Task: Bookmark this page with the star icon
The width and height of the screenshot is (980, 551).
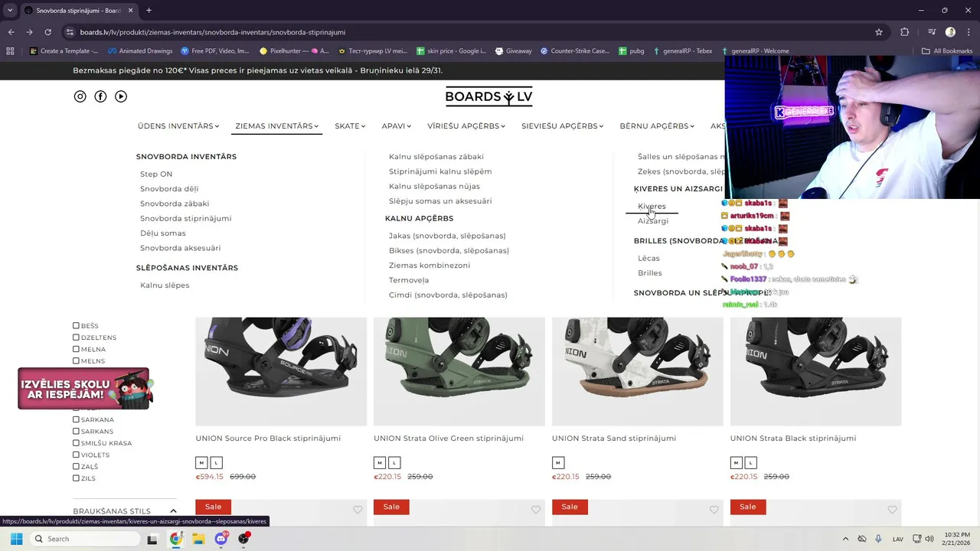Action: (x=879, y=32)
